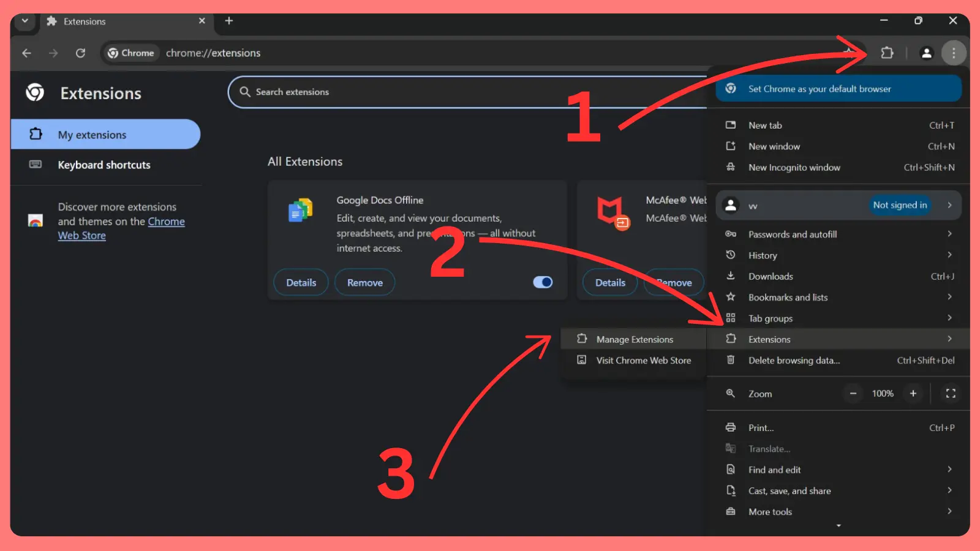This screenshot has width=980, height=551.
Task: Click the back navigation arrow
Action: click(26, 53)
